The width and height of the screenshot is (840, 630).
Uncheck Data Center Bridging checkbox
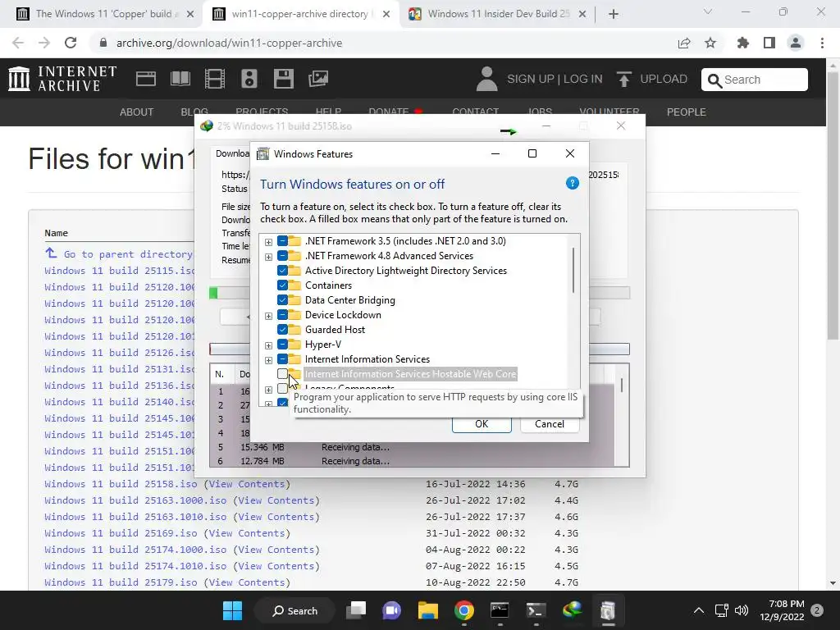[x=282, y=300]
